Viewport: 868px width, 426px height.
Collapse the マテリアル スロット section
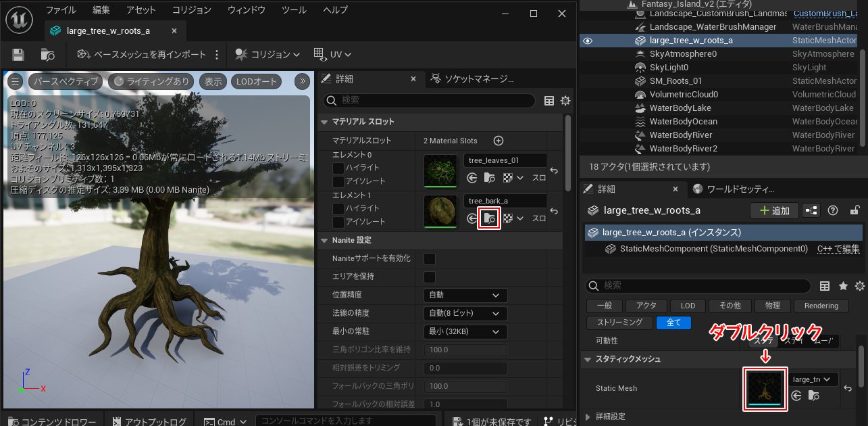pos(325,122)
